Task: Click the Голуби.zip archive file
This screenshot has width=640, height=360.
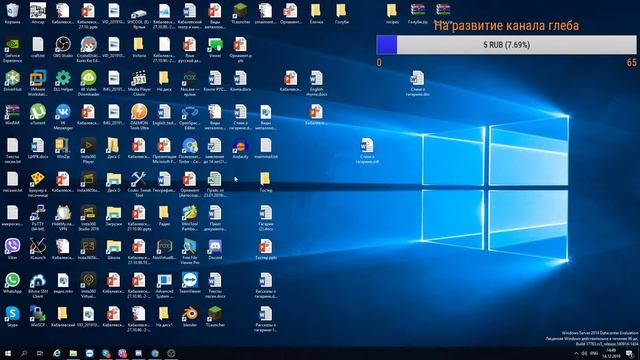Action: 417,13
